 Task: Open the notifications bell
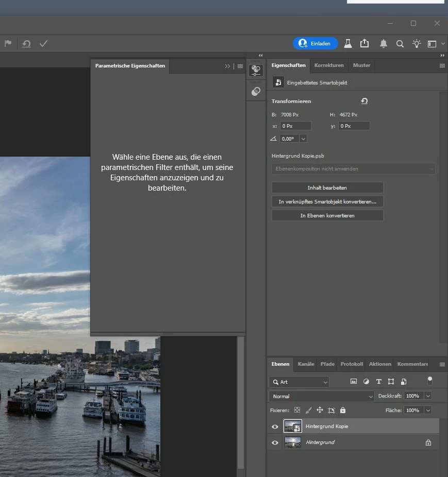tap(383, 44)
